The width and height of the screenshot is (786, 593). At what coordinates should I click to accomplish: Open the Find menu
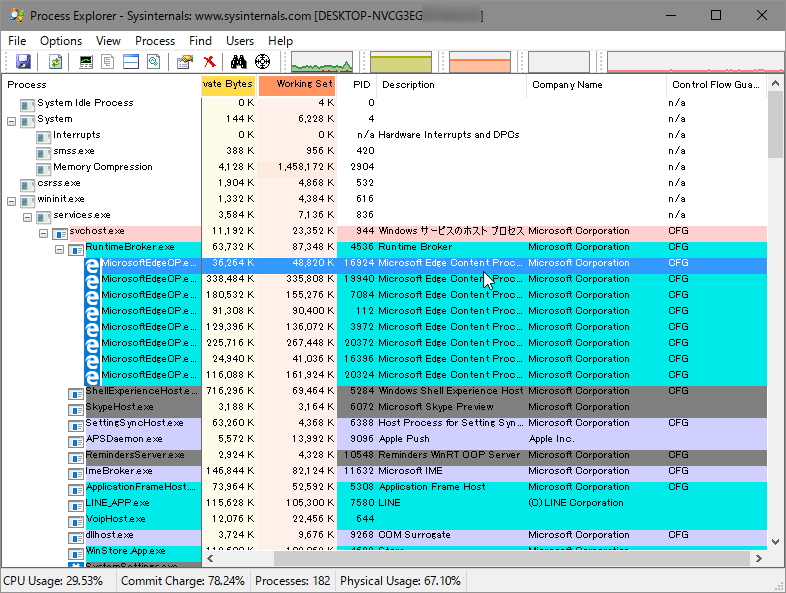(200, 41)
